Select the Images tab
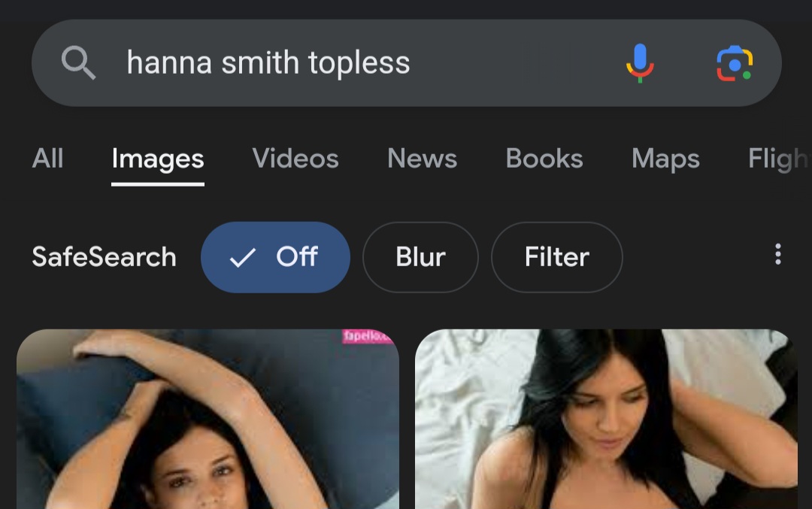This screenshot has height=509, width=812. (x=158, y=159)
